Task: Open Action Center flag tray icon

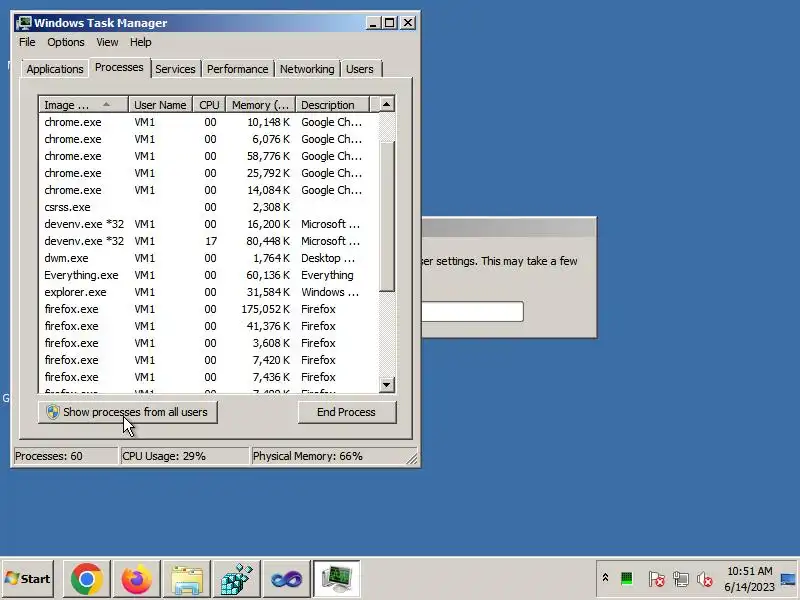Action: pyautogui.click(x=656, y=579)
